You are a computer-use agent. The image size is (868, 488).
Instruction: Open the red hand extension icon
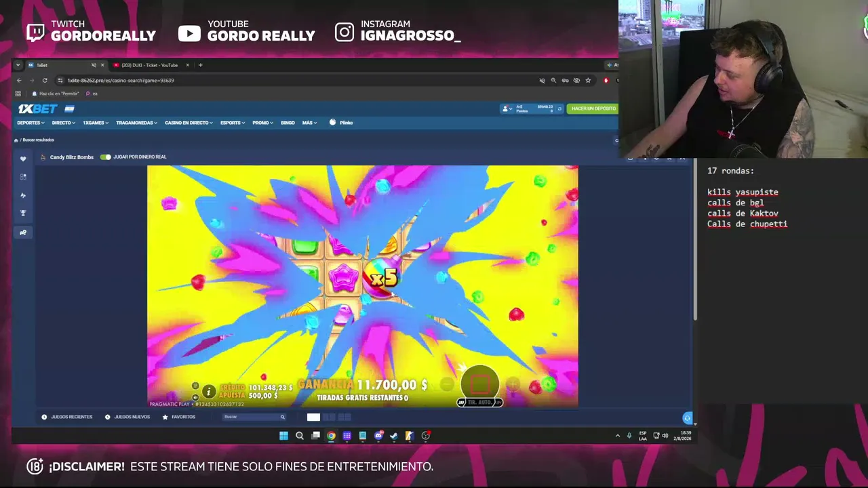(x=606, y=80)
